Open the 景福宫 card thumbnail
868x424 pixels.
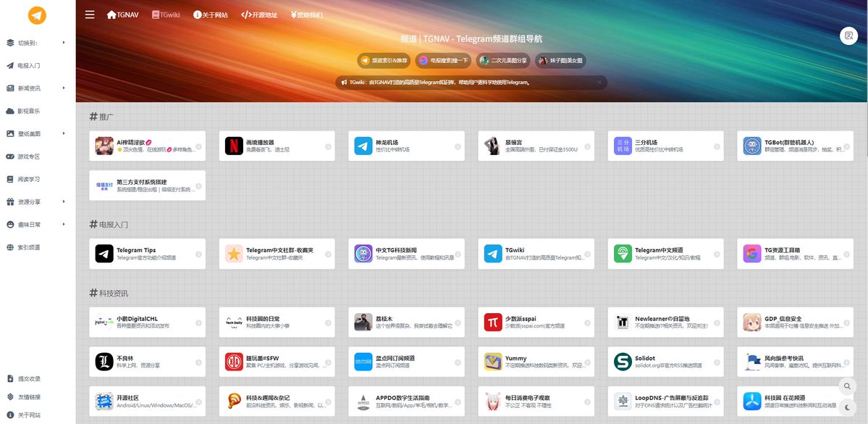pyautogui.click(x=493, y=146)
